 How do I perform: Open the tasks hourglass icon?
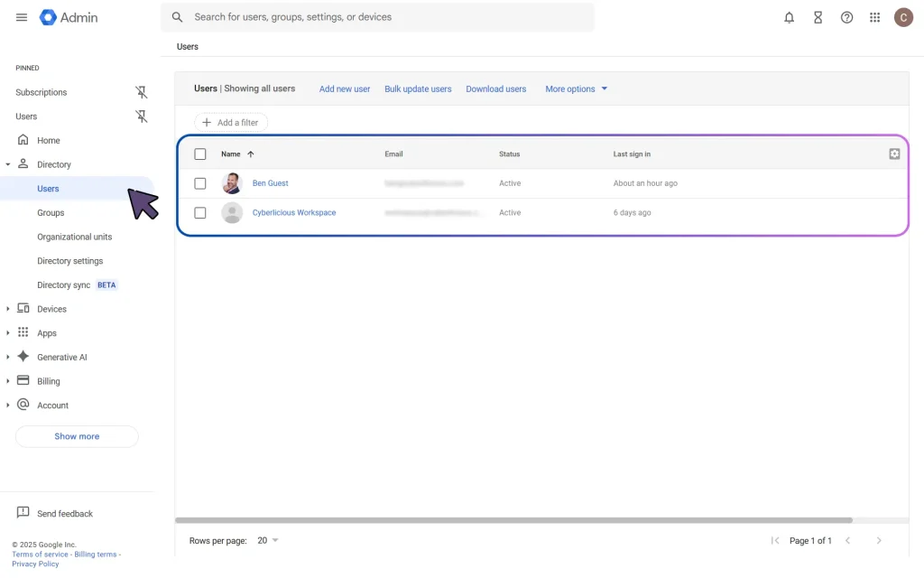click(818, 17)
